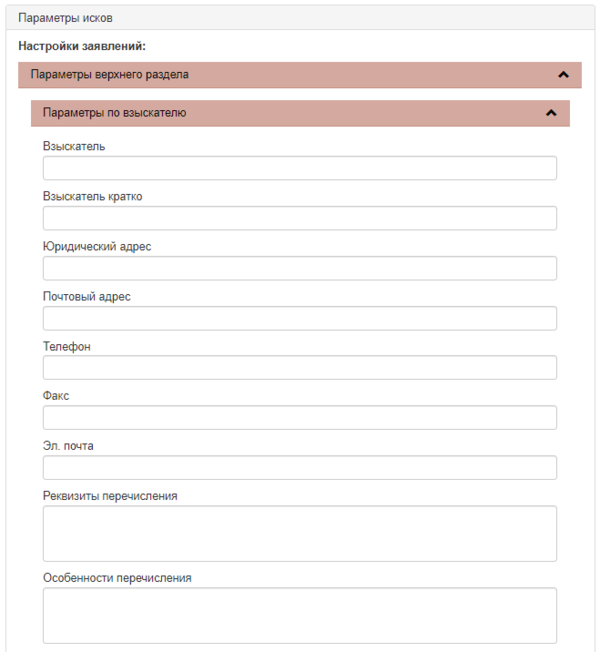This screenshot has height=652, width=600.
Task: Click into the Взыскатель кратко text box
Action: (299, 218)
